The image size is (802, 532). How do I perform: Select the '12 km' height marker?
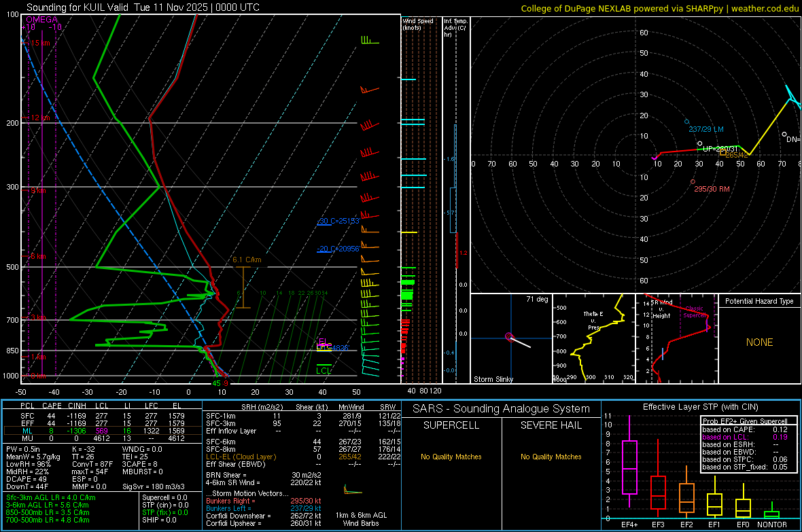[x=40, y=118]
